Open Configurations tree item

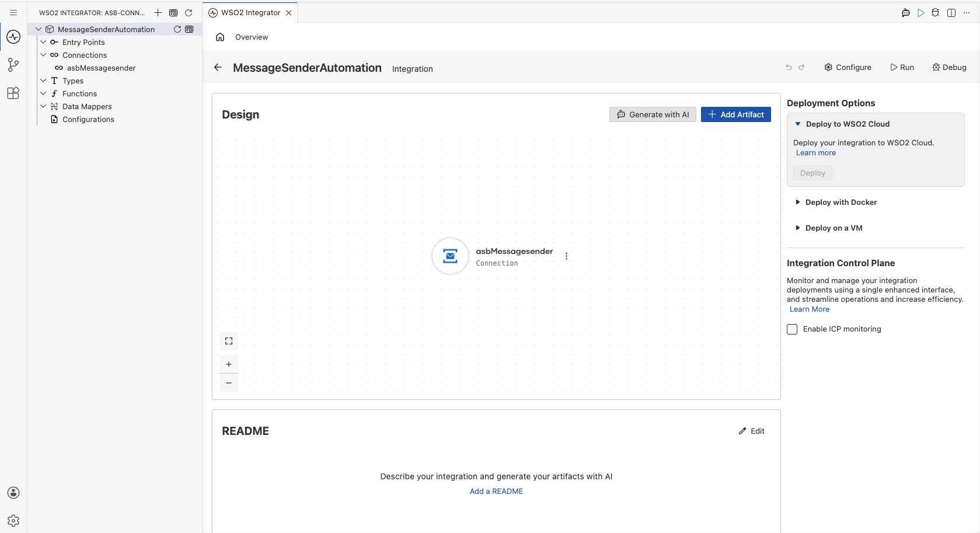tap(88, 119)
